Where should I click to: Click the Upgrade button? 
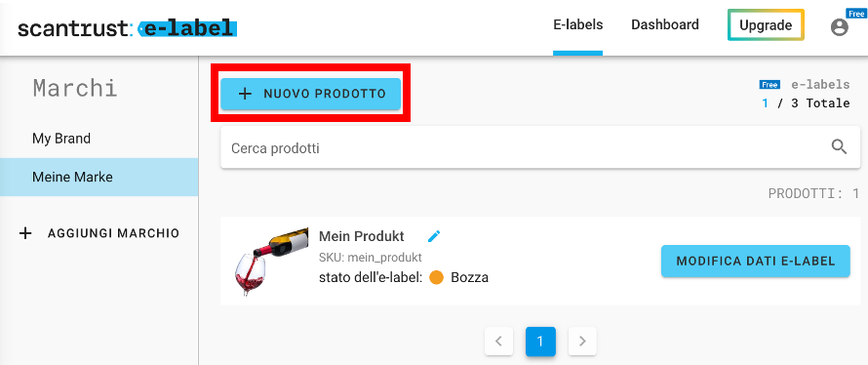click(x=766, y=25)
